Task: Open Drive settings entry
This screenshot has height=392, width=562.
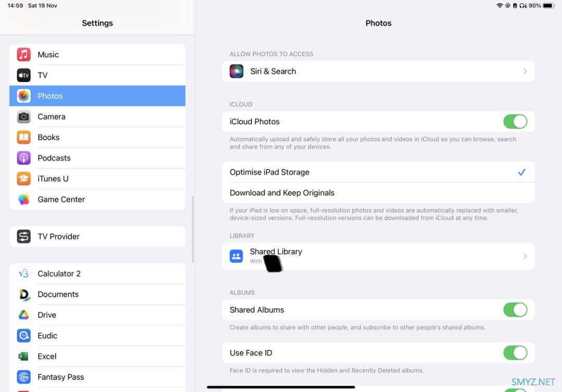Action: click(x=97, y=315)
